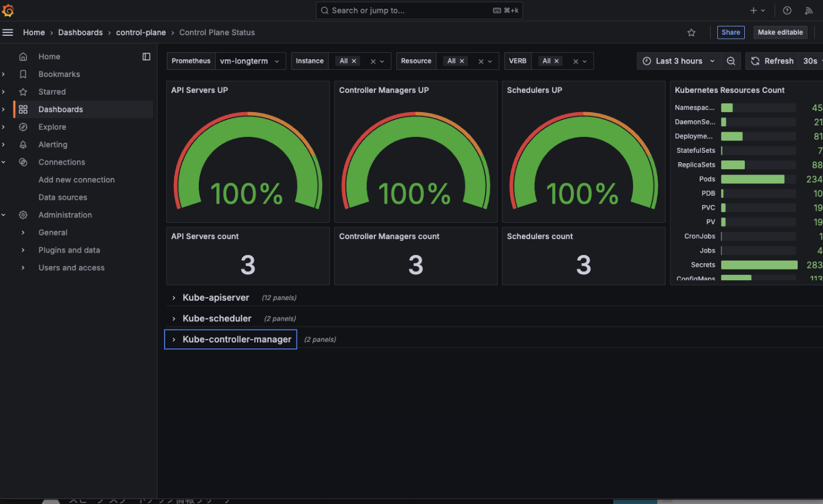Navigate to Dashboards breadcrumb link
Image resolution: width=823 pixels, height=504 pixels.
pos(81,32)
